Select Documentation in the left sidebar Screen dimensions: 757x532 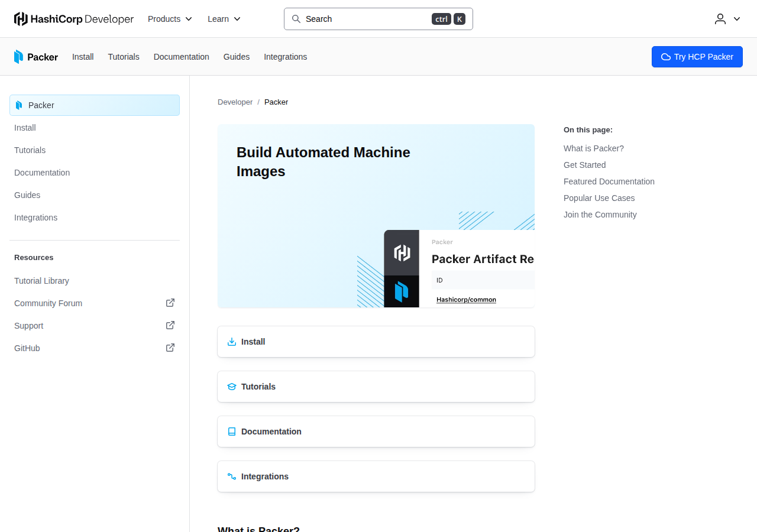tap(95, 173)
